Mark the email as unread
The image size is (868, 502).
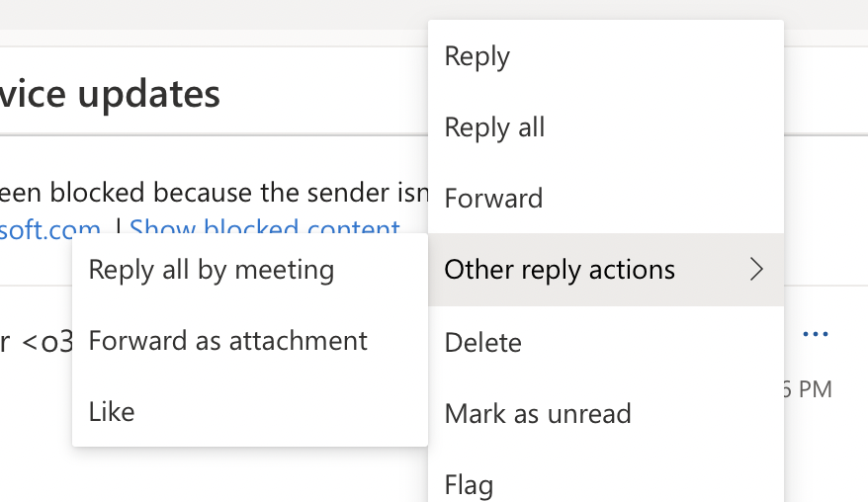coord(606,413)
